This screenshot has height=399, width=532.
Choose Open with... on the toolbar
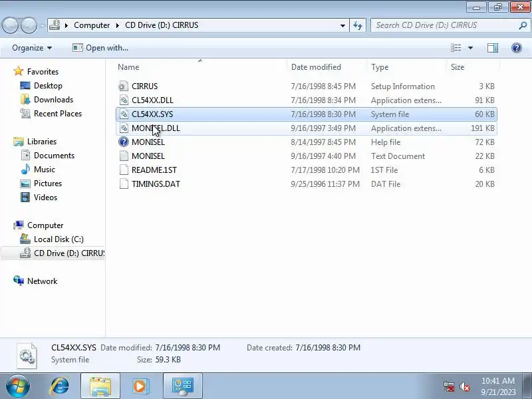pos(100,48)
